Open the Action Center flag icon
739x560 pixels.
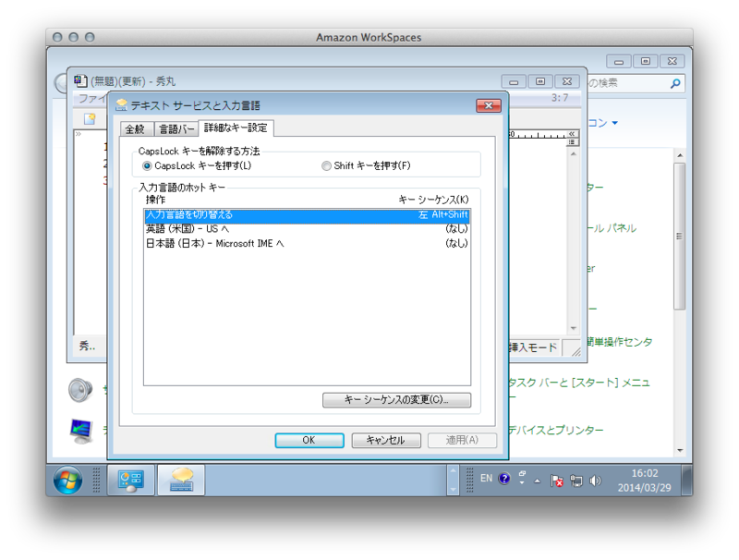(557, 481)
